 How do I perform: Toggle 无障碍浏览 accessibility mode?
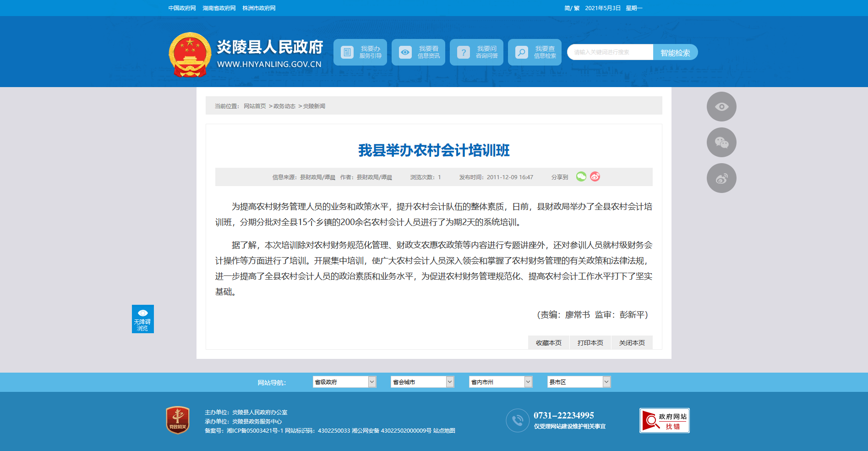click(x=142, y=319)
